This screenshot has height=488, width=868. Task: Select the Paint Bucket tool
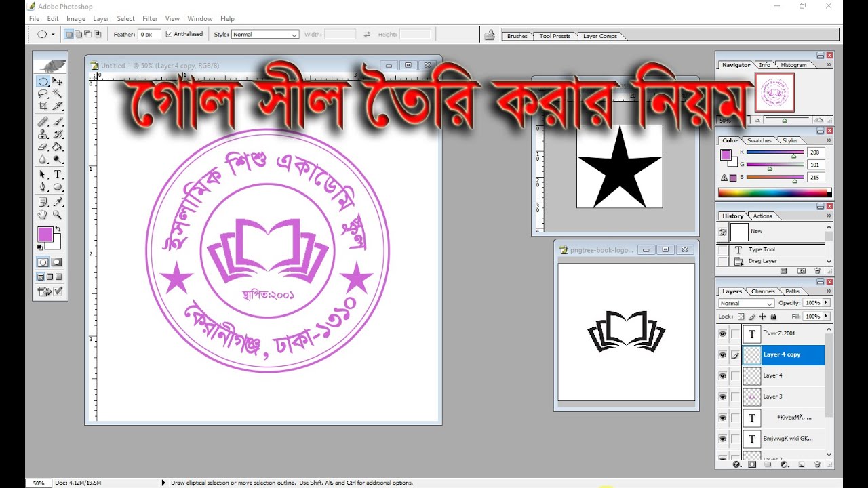(x=58, y=146)
